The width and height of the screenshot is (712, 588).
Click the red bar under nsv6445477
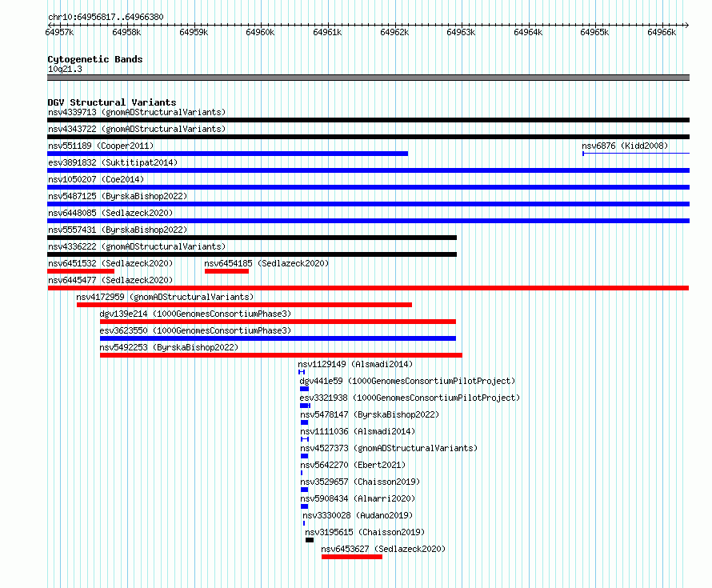pyautogui.click(x=368, y=288)
